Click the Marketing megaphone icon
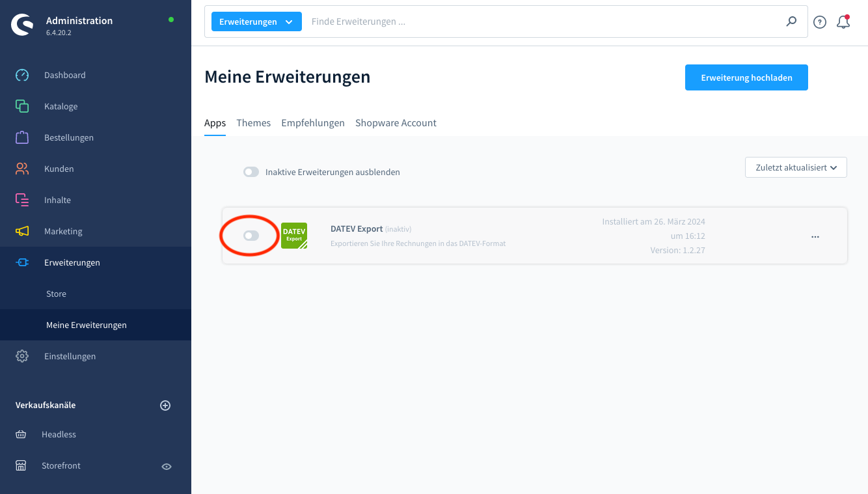 click(22, 231)
